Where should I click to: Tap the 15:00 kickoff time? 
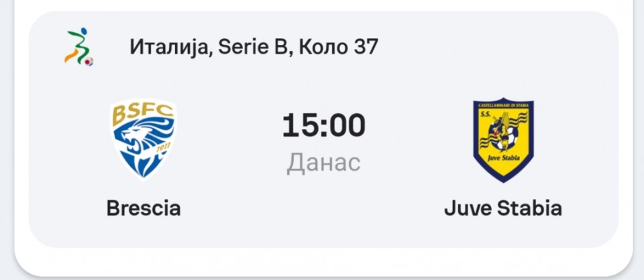(x=323, y=125)
